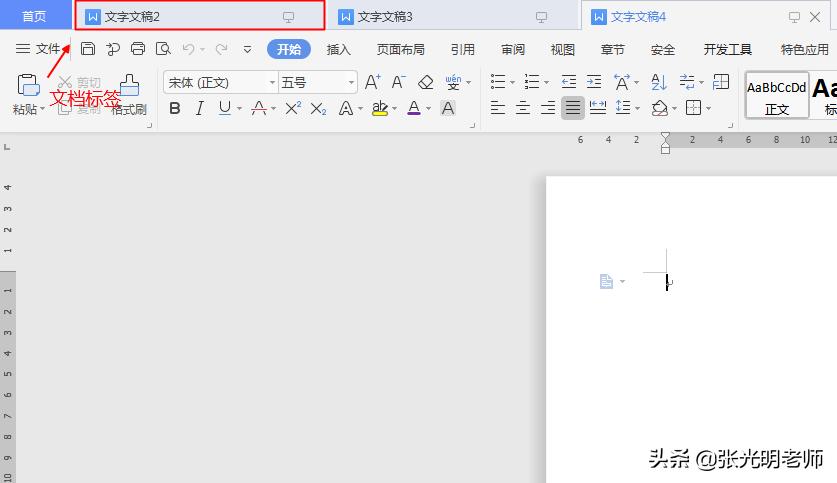Switch to the 插入 tab

(x=338, y=50)
